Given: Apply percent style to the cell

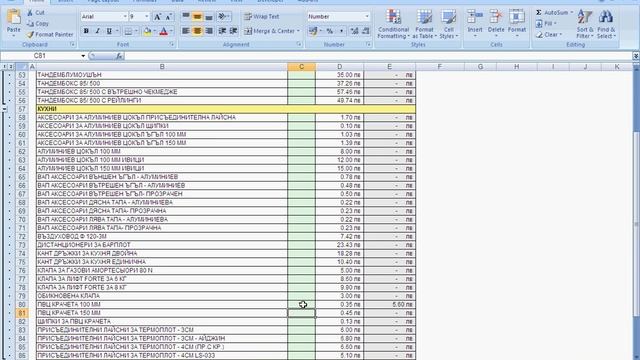Looking at the screenshot, I should (x=330, y=31).
